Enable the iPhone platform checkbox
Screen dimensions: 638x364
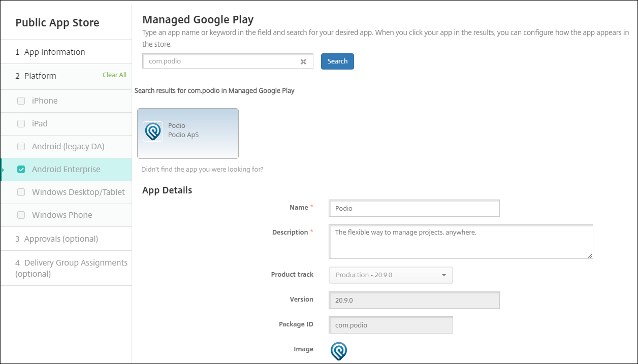point(21,101)
